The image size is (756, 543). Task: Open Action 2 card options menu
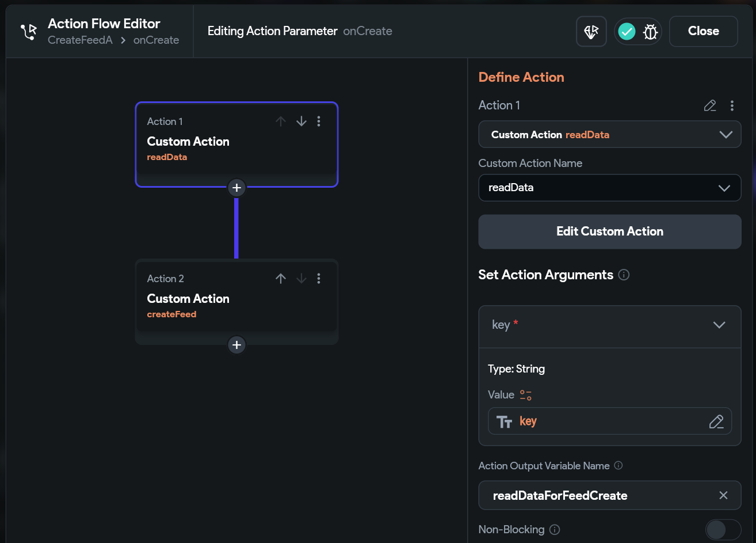click(319, 279)
